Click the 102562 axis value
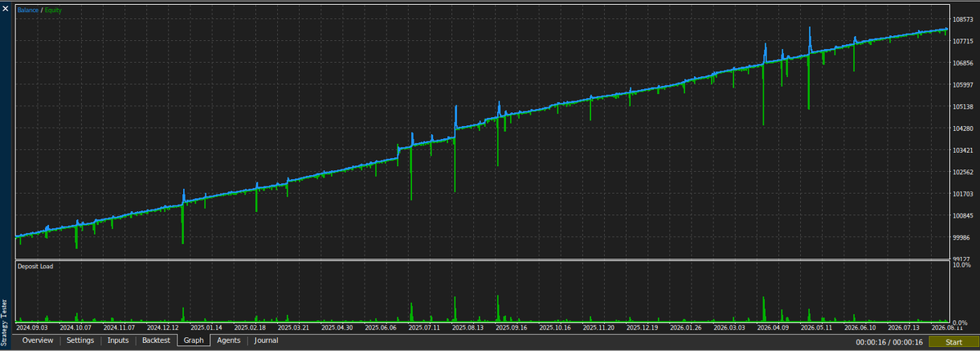The height and width of the screenshot is (351, 980). click(x=963, y=173)
